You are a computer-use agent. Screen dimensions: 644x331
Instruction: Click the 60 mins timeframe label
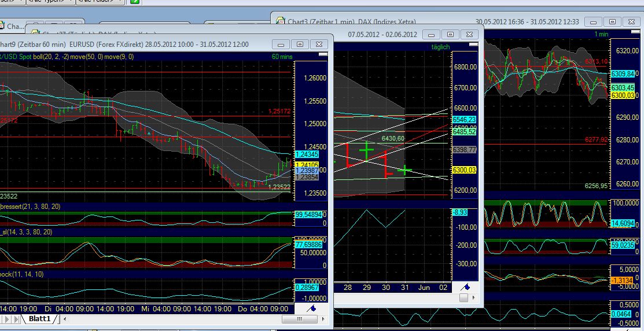pos(282,57)
